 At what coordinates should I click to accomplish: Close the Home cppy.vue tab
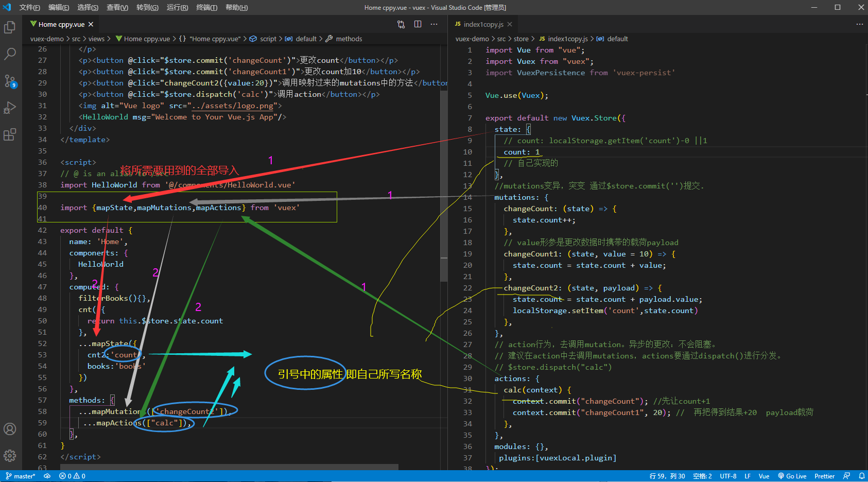pos(91,24)
